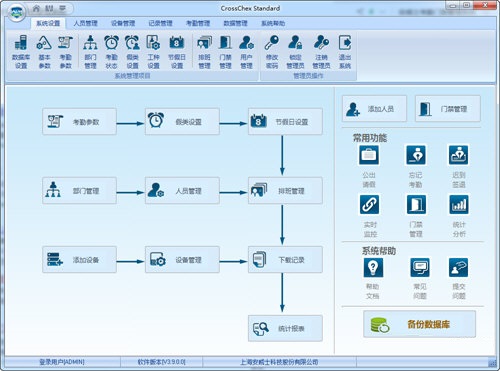Click 设备管理 button in the flowchart
The image size is (500, 371).
click(182, 260)
